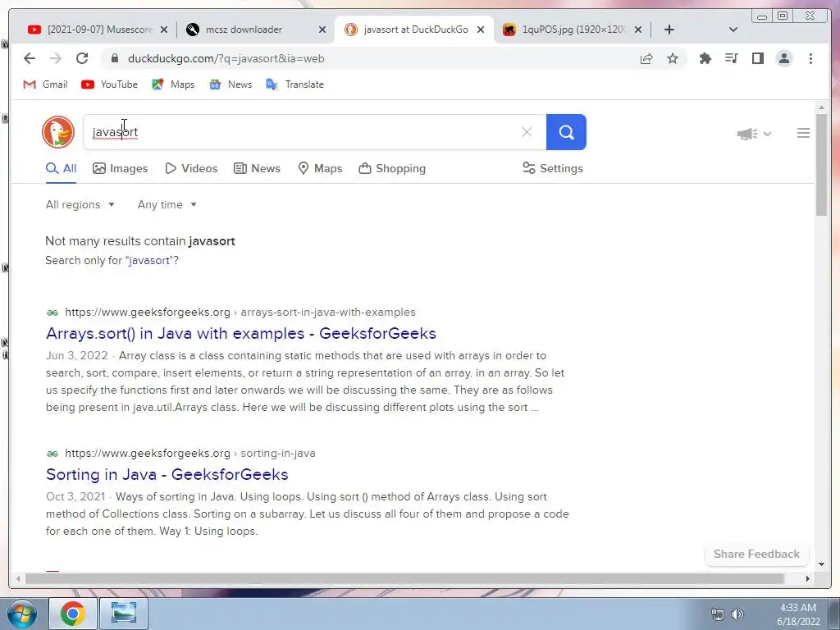The image size is (840, 630).
Task: View site info via the padlock icon
Action: click(x=115, y=58)
